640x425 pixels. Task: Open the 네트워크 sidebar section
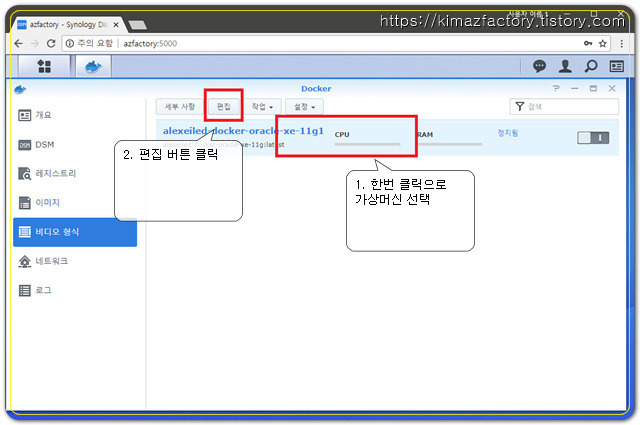[75, 261]
